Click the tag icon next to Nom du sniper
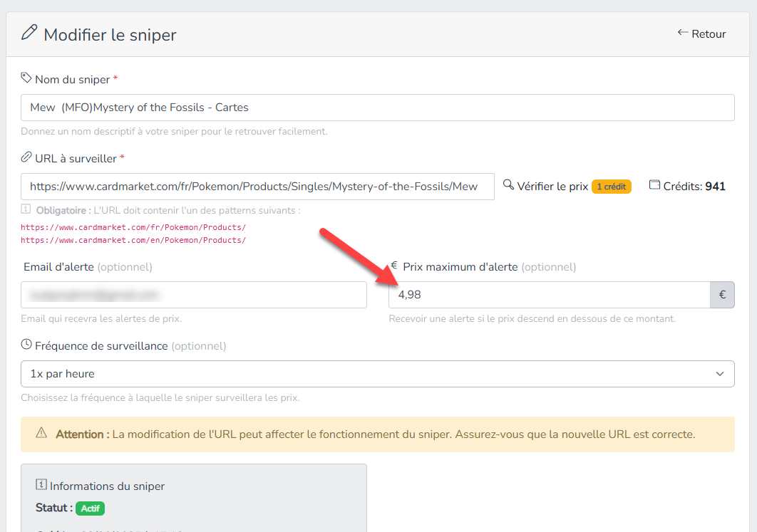Image resolution: width=757 pixels, height=532 pixels. (26, 78)
